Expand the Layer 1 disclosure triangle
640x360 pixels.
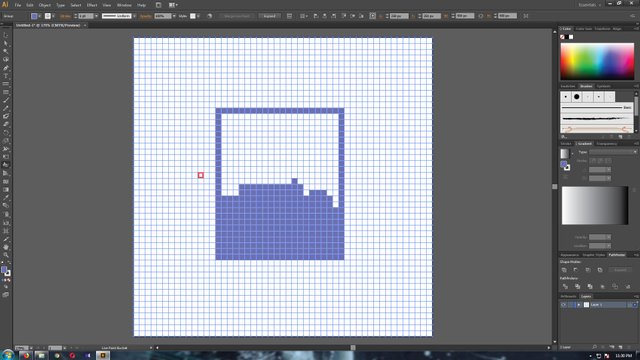[x=579, y=305]
